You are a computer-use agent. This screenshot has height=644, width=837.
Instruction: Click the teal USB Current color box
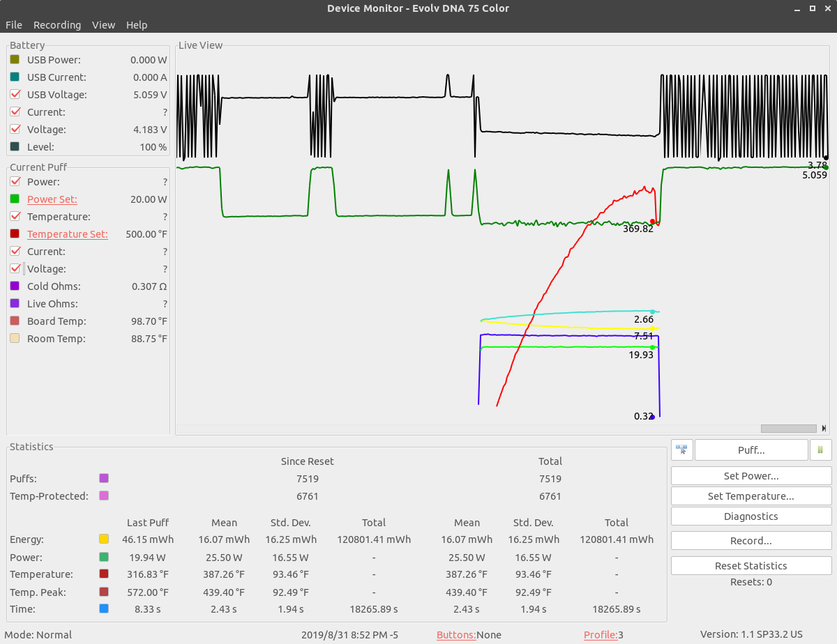pyautogui.click(x=15, y=77)
